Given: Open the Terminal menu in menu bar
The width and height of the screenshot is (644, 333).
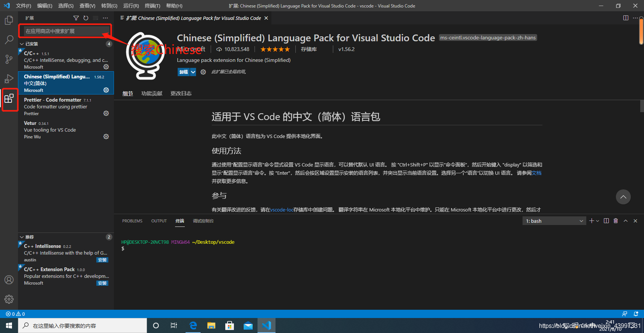Looking at the screenshot, I should [152, 6].
